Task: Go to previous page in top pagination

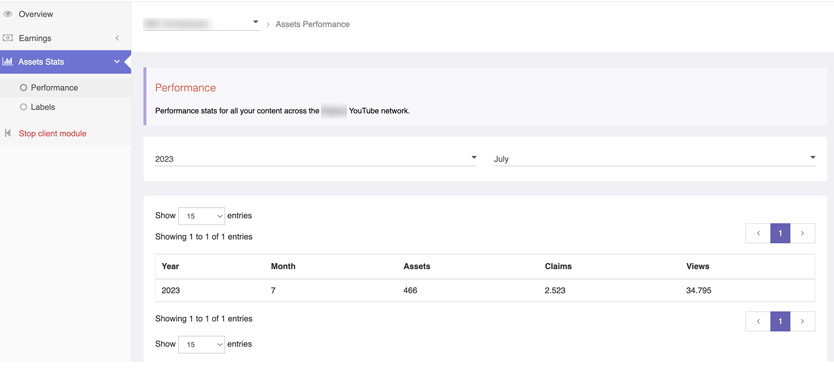Action: tap(758, 233)
